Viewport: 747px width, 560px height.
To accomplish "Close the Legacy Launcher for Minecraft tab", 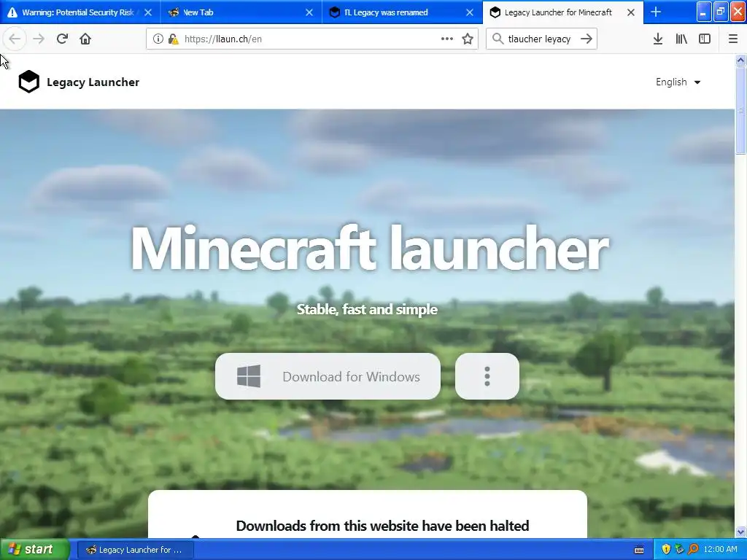I will 631,12.
